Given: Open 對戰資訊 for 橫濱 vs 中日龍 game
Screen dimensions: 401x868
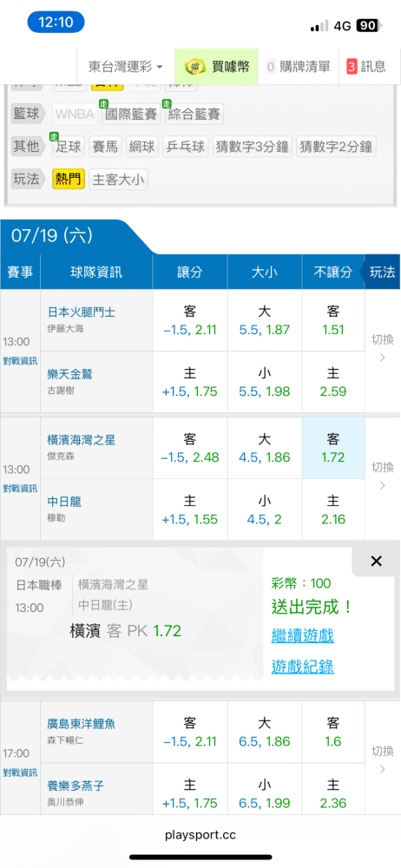Looking at the screenshot, I should pos(20,488).
